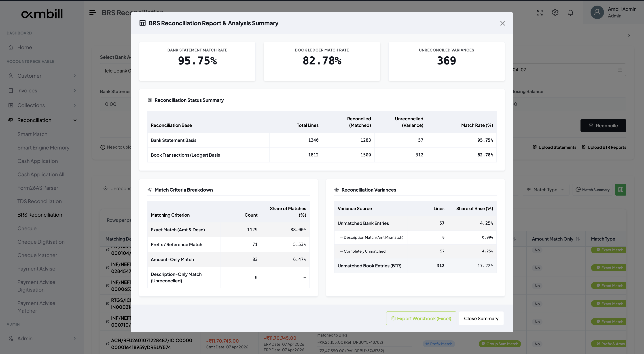The image size is (644, 354).
Task: Toggle the hamburger sidebar menu icon
Action: tap(93, 13)
